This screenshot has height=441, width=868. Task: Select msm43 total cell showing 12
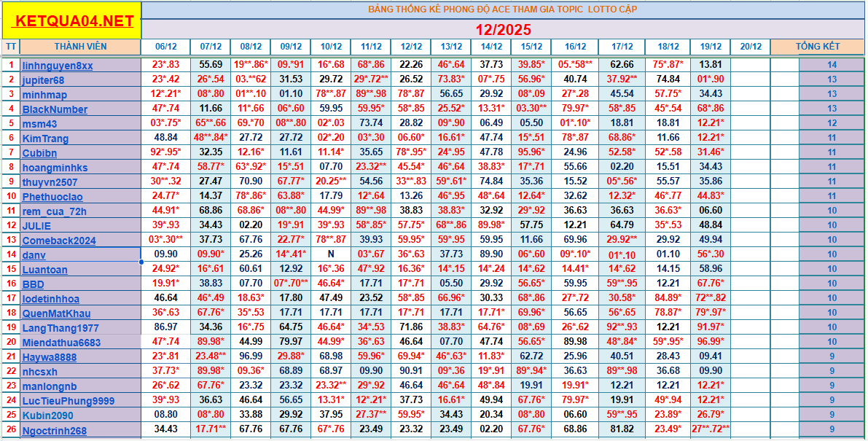tap(832, 123)
